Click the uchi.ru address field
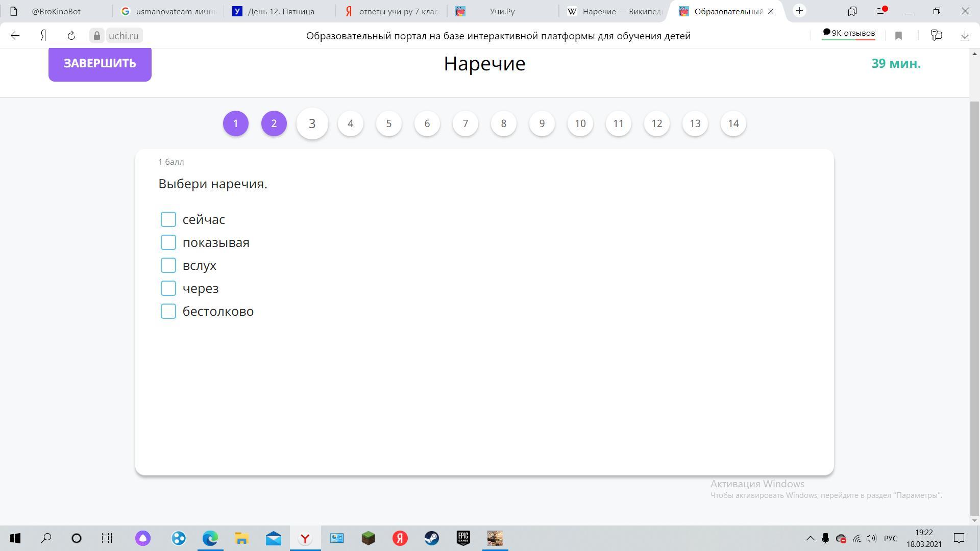Image resolution: width=980 pixels, height=551 pixels. click(124, 36)
